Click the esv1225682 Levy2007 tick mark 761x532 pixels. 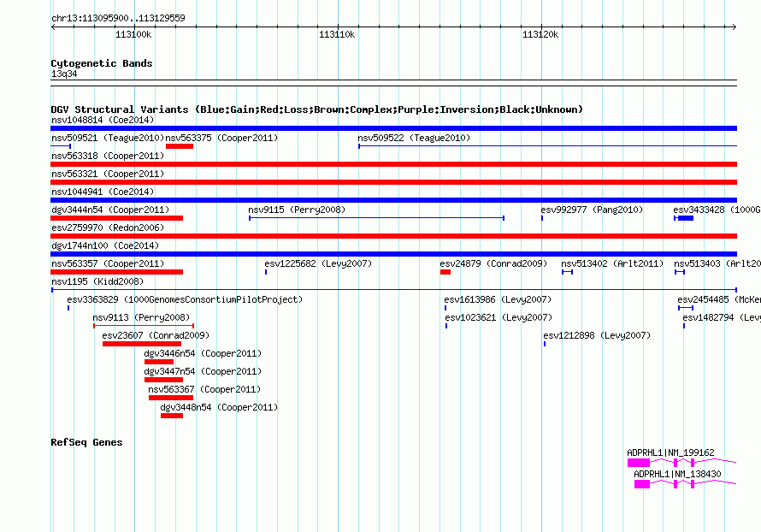tap(266, 272)
